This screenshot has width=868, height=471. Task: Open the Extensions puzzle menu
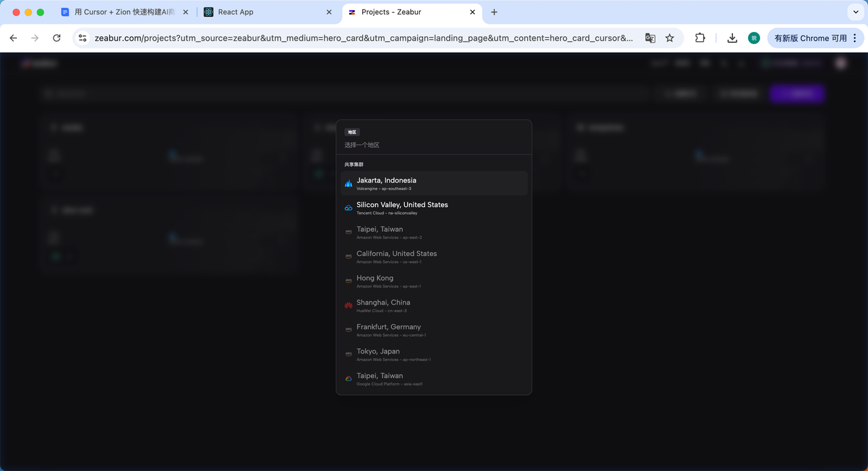tap(701, 38)
